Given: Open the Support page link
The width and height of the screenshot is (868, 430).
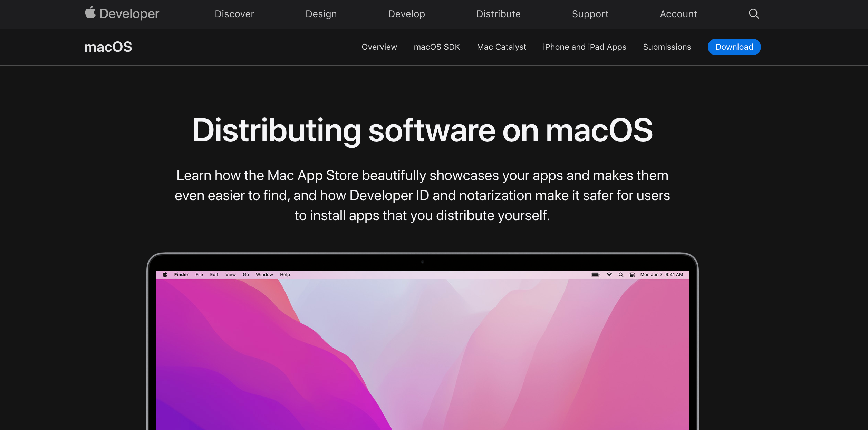Looking at the screenshot, I should (590, 14).
